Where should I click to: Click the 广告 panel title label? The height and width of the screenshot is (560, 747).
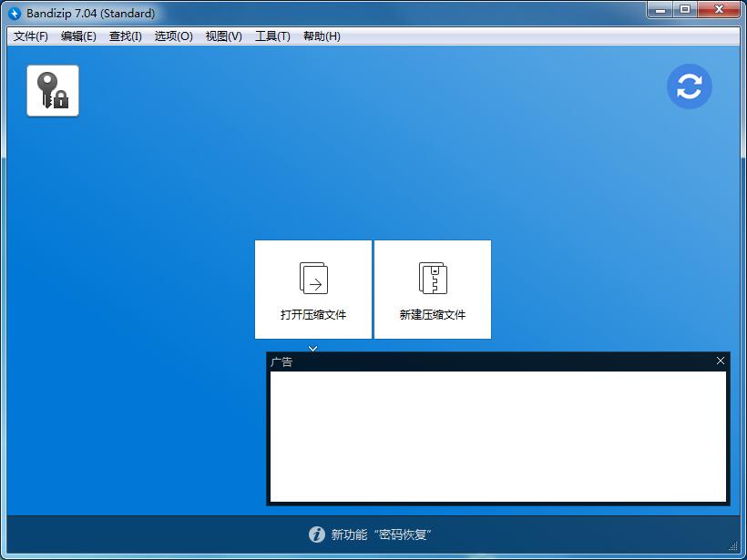pos(281,361)
